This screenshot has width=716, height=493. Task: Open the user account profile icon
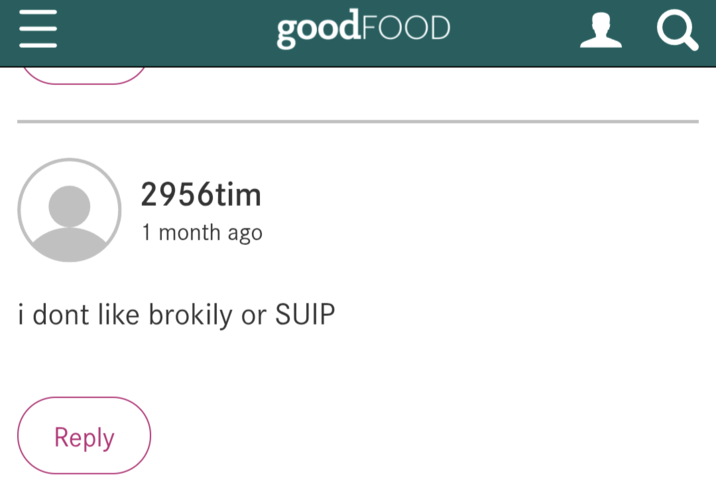coord(601,31)
